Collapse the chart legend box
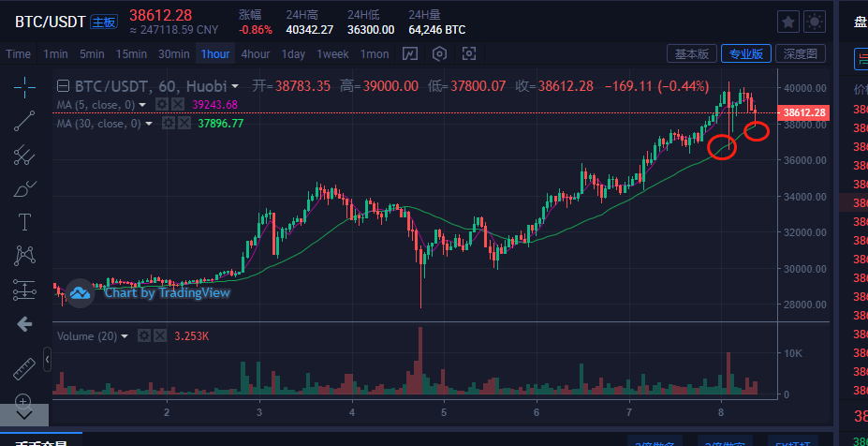868x446 pixels. tap(65, 86)
